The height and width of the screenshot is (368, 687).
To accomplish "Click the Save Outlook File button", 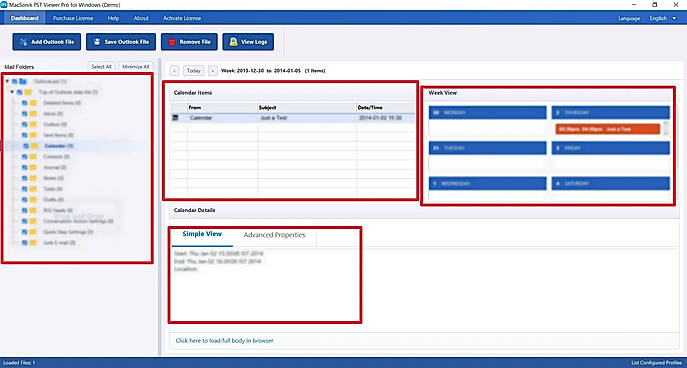I will coord(121,42).
